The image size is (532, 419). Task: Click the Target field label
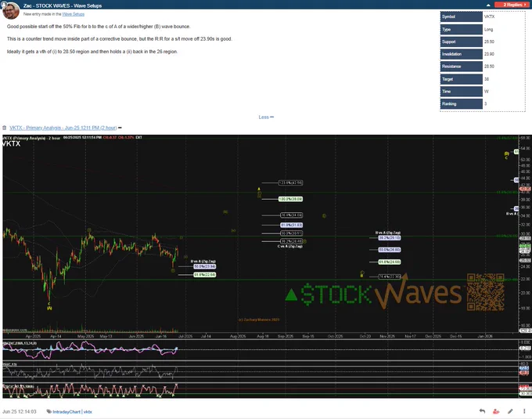click(462, 79)
